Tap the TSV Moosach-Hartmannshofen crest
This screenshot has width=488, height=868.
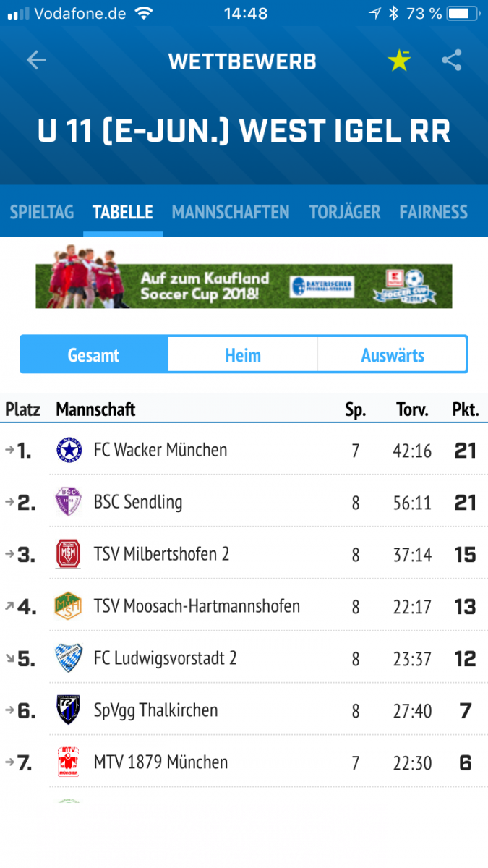pos(69,607)
